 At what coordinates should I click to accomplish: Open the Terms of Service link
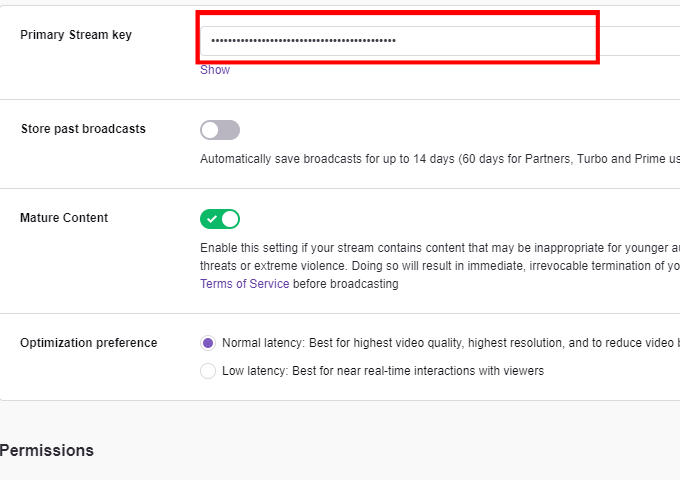point(245,284)
